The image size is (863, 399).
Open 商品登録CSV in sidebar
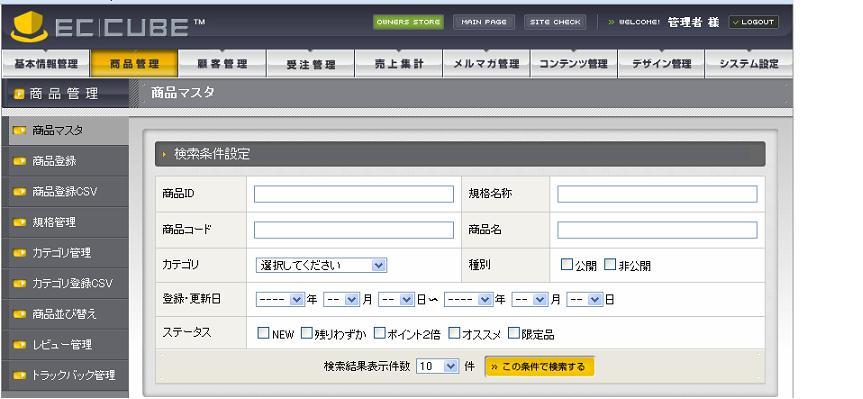[65, 192]
